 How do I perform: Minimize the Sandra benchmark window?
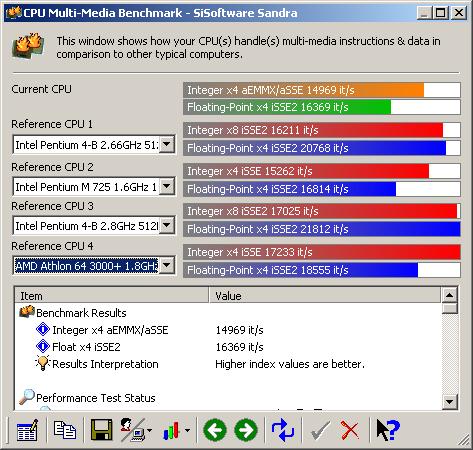point(424,13)
